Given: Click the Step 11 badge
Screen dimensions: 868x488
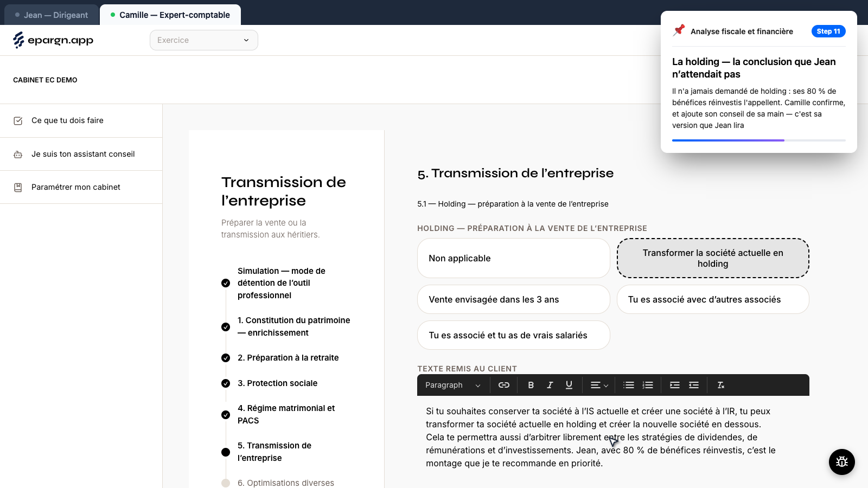Looking at the screenshot, I should 828,31.
